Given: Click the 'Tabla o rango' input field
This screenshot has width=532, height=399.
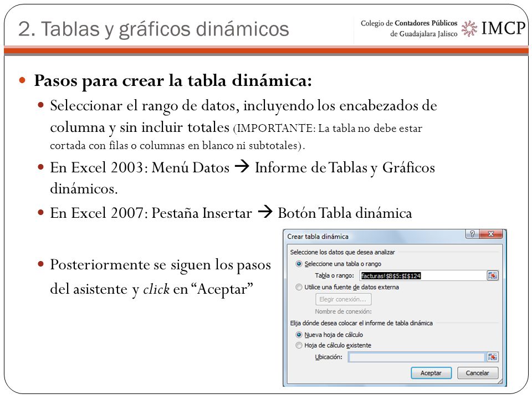Looking at the screenshot, I should 423,275.
